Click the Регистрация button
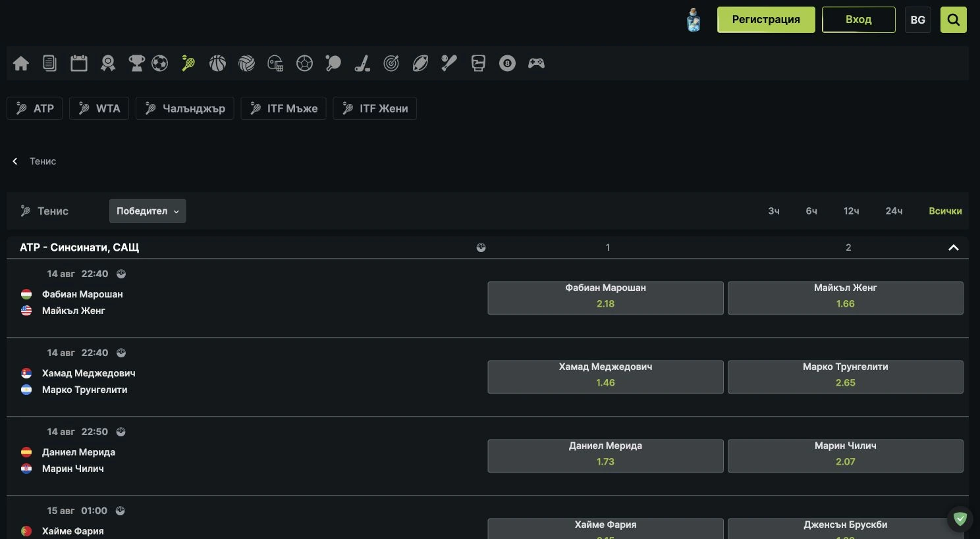This screenshot has width=980, height=539. point(766,20)
